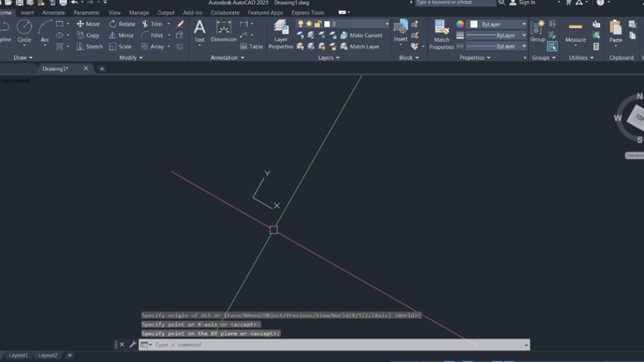Toggle the layer freeze sun icon
The height and width of the screenshot is (362, 644).
click(309, 24)
